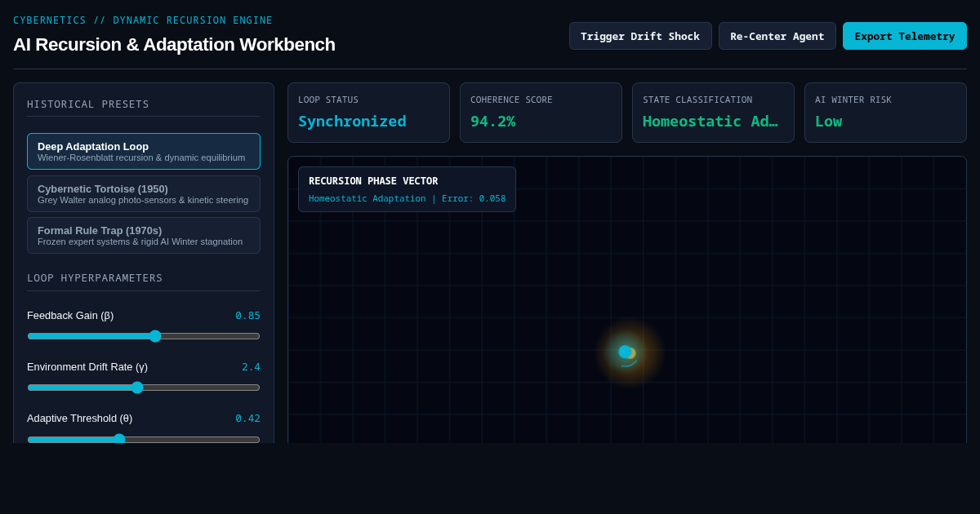980x514 pixels.
Task: Click the Homeostatic Adaptation error readout text
Action: tap(407, 198)
